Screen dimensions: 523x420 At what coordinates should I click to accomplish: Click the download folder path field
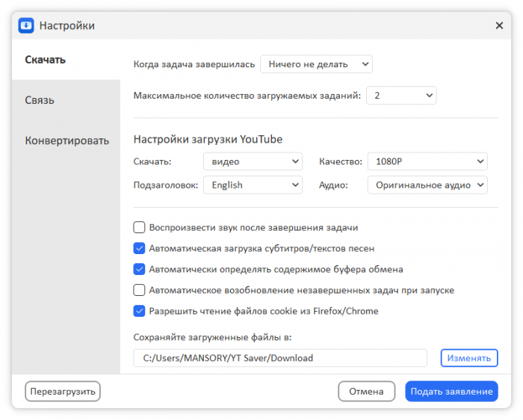pyautogui.click(x=280, y=358)
